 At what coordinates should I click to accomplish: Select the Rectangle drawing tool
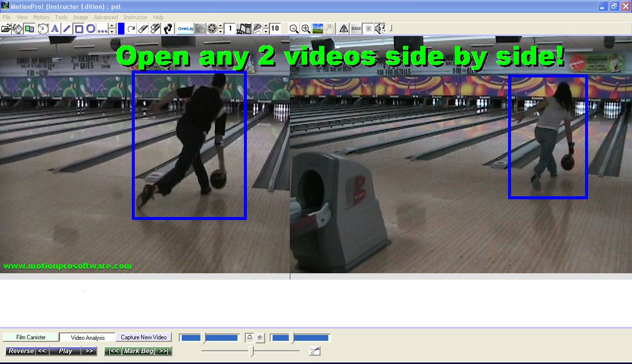[x=79, y=29]
